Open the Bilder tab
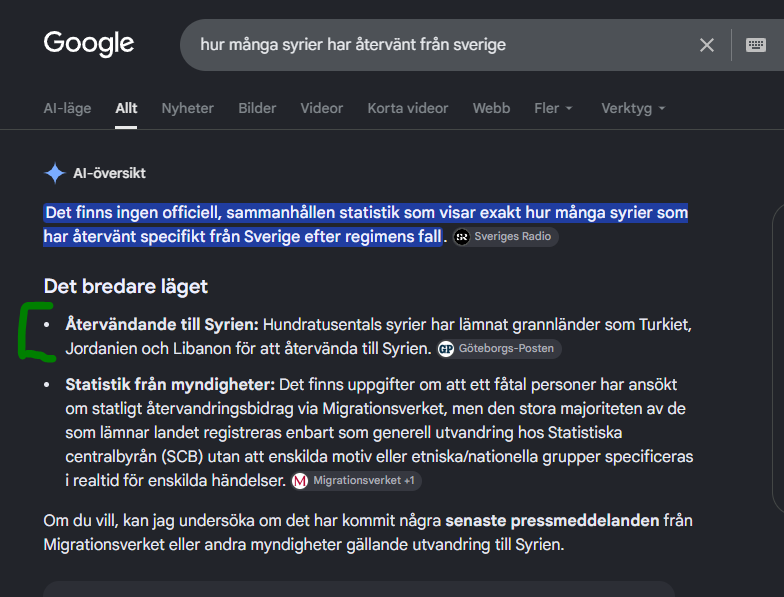The height and width of the screenshot is (597, 784). pyautogui.click(x=257, y=108)
